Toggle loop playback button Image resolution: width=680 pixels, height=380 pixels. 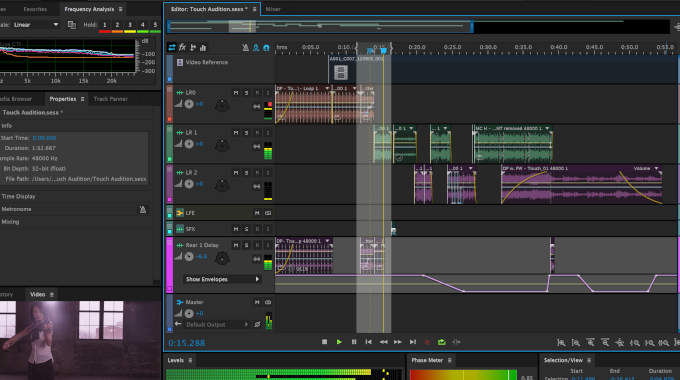click(x=441, y=342)
